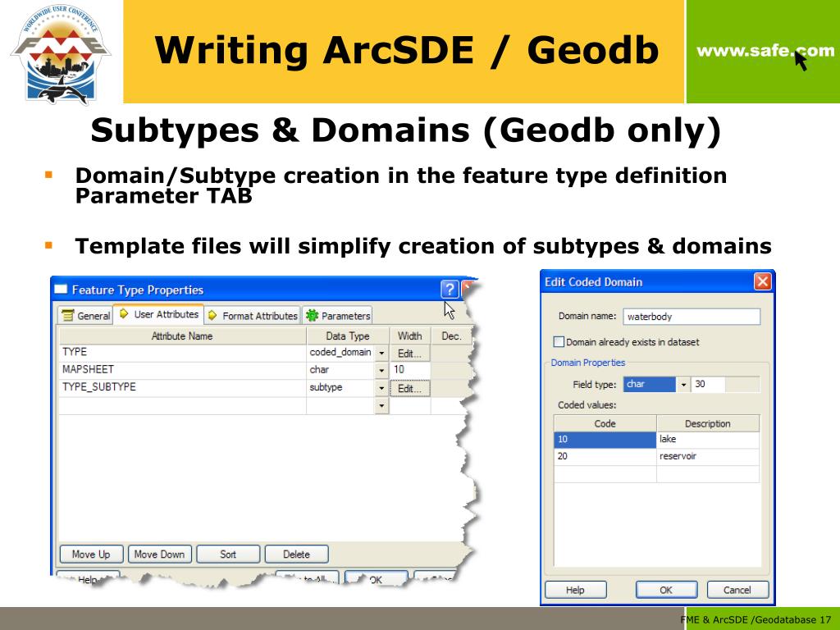This screenshot has height=630, width=840.
Task: Click the Feature Type Properties window icon
Action: coord(61,290)
